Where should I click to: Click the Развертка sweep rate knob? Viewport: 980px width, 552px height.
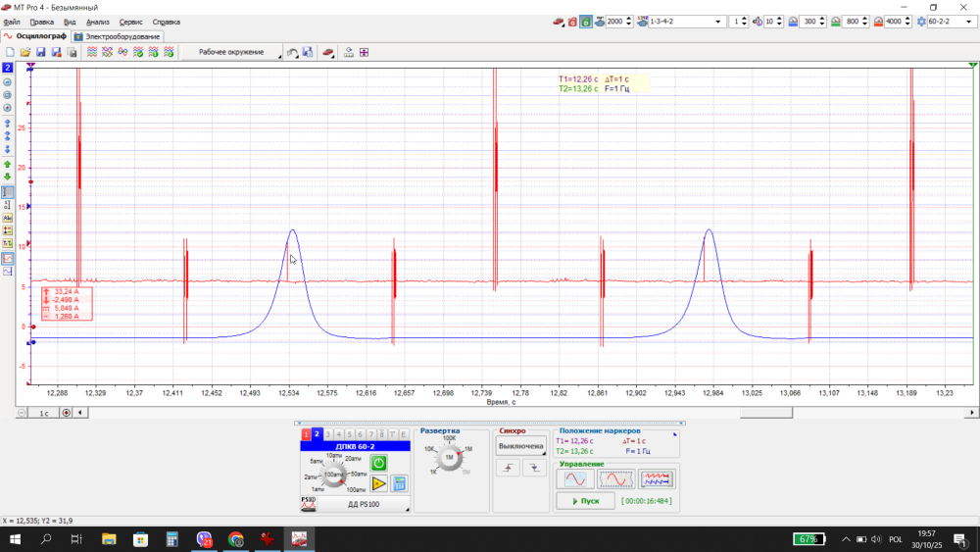pos(449,458)
